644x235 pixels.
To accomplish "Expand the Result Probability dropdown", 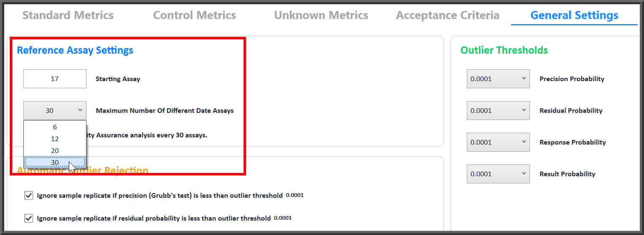I will (x=498, y=174).
